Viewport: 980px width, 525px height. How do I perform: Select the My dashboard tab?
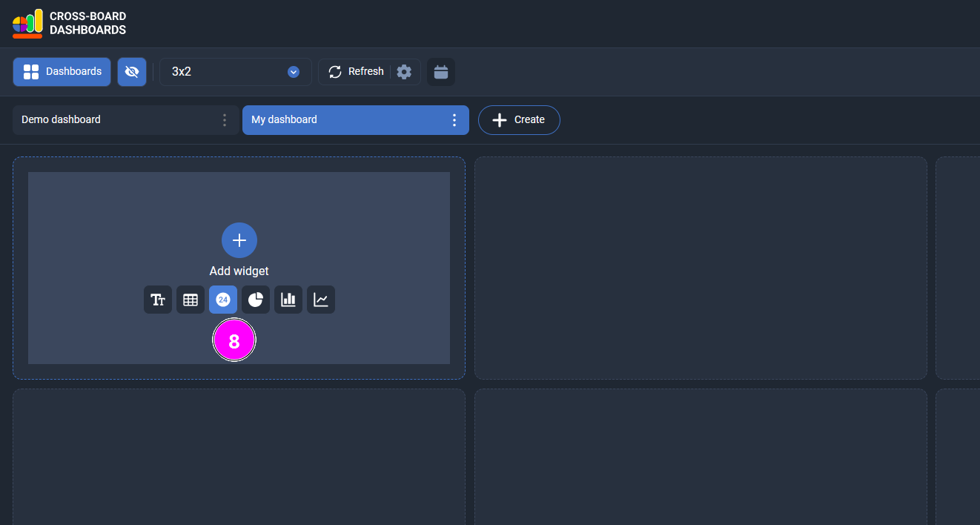(341, 120)
